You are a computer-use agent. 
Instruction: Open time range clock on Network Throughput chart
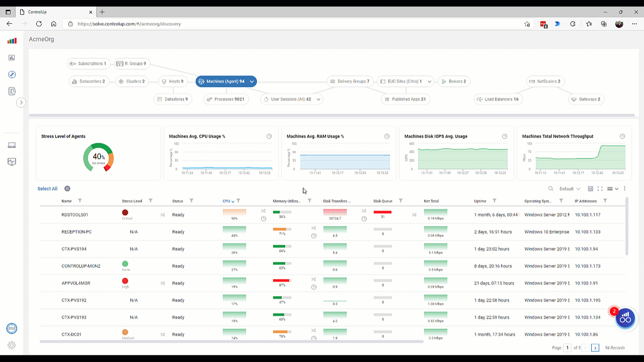pyautogui.click(x=622, y=136)
